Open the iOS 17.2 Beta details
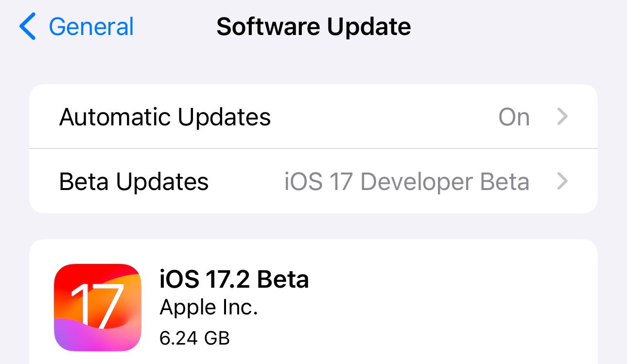The image size is (627, 364). pyautogui.click(x=235, y=279)
